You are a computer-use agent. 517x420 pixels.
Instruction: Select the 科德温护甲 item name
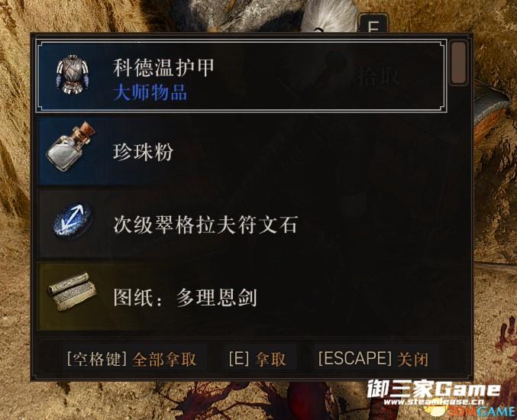[x=163, y=68]
